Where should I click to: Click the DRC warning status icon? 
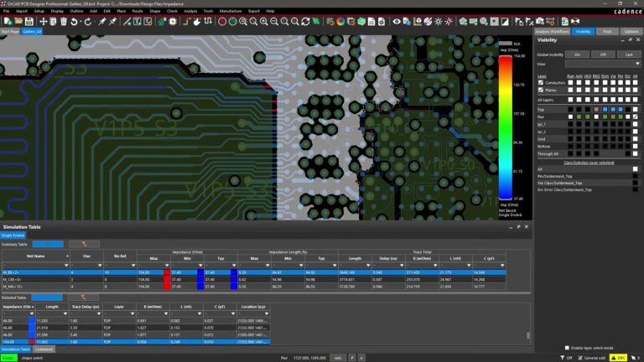[618, 358]
